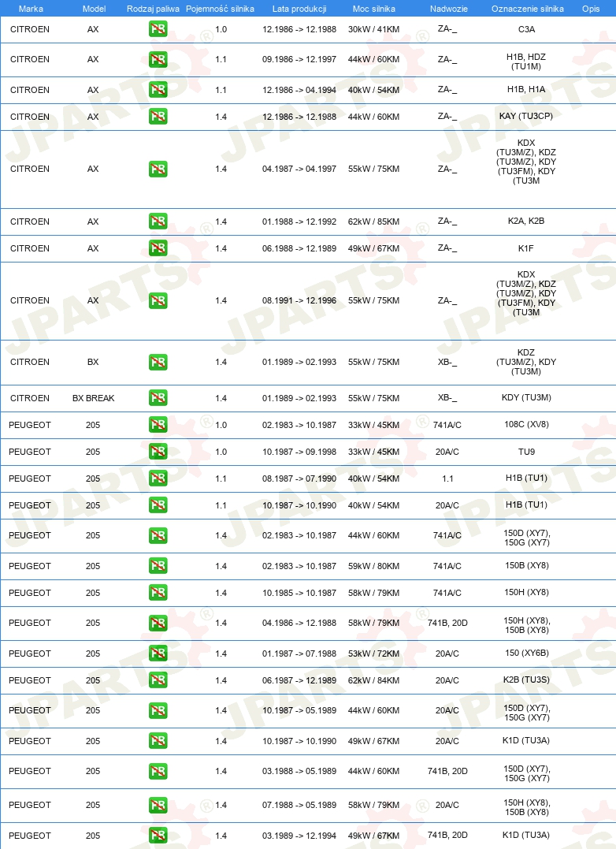Click fuel icon in KAY (TU3CP) row

[x=158, y=117]
